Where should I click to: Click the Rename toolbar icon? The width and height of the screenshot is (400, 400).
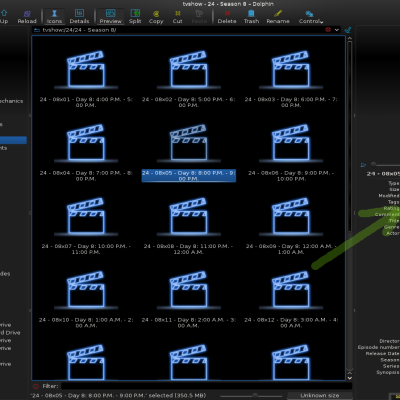(278, 17)
